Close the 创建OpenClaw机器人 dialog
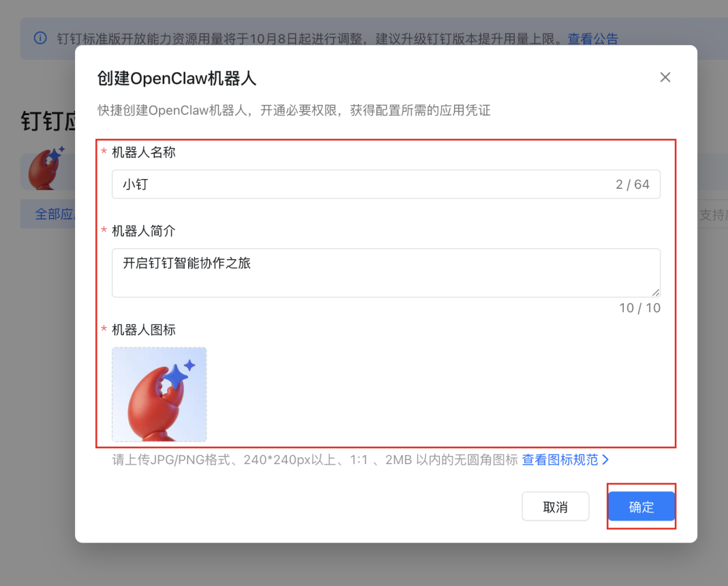 [665, 78]
